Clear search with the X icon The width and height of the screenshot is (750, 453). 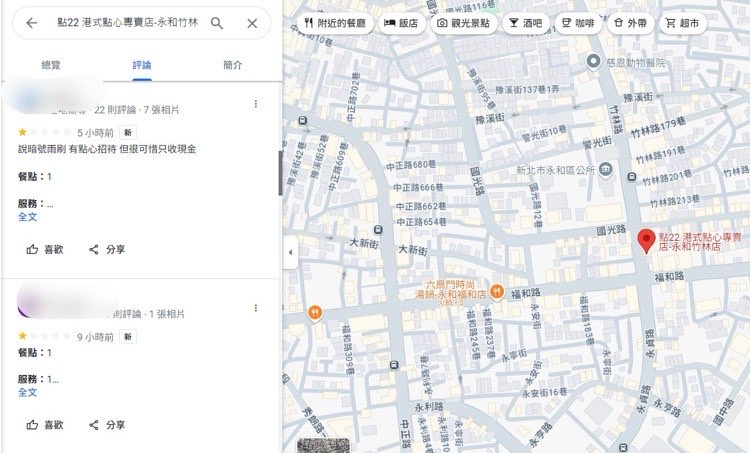pos(252,23)
